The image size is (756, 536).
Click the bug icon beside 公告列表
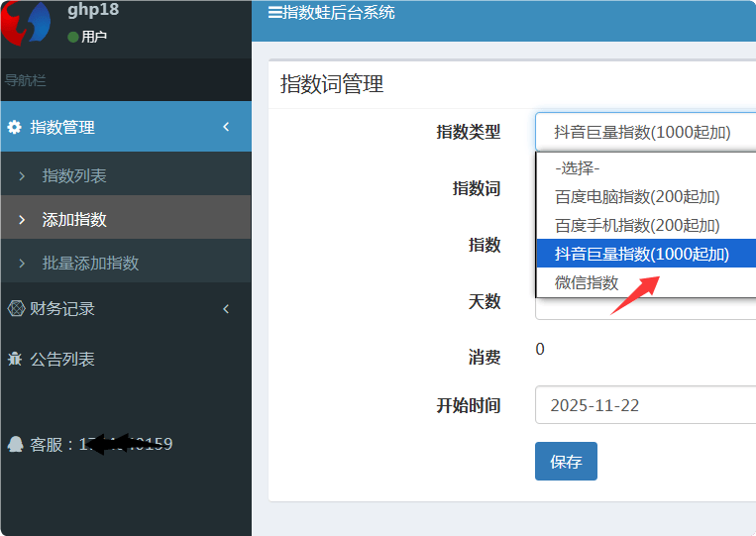(x=15, y=359)
